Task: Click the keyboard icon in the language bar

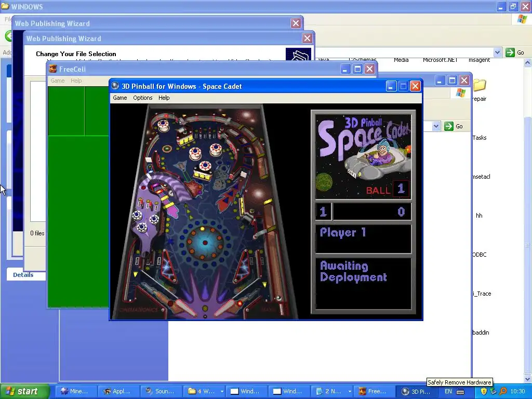Action: [x=460, y=392]
